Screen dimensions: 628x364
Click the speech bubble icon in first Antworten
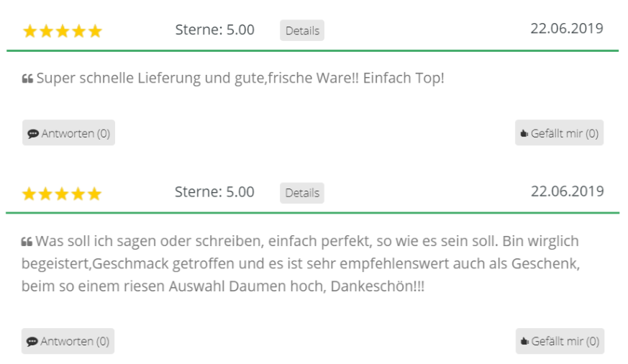click(x=33, y=134)
